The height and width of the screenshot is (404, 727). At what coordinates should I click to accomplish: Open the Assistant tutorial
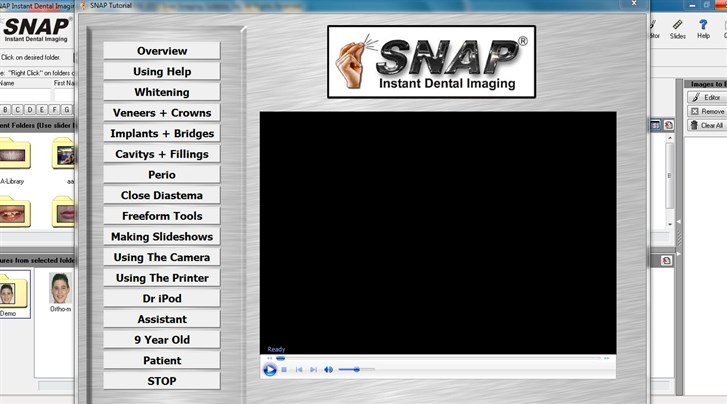[162, 319]
